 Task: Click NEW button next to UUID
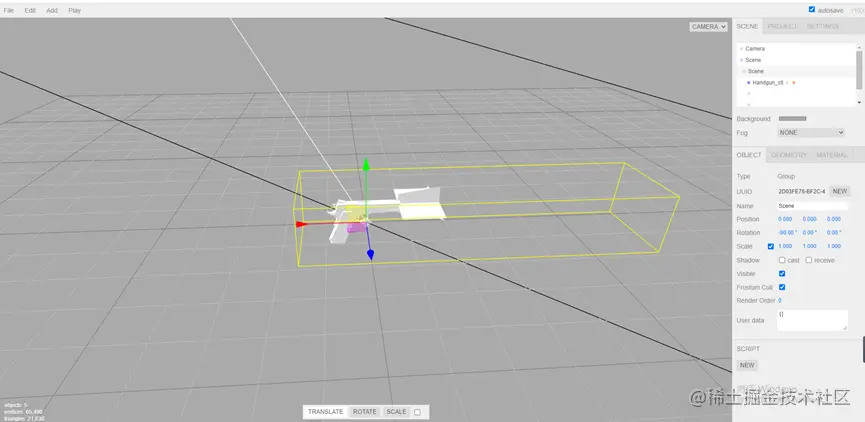[840, 191]
